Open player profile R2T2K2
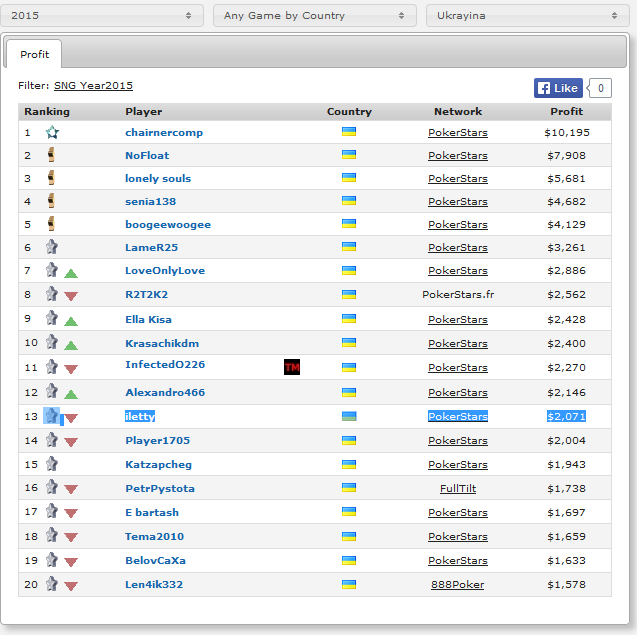 [x=147, y=294]
